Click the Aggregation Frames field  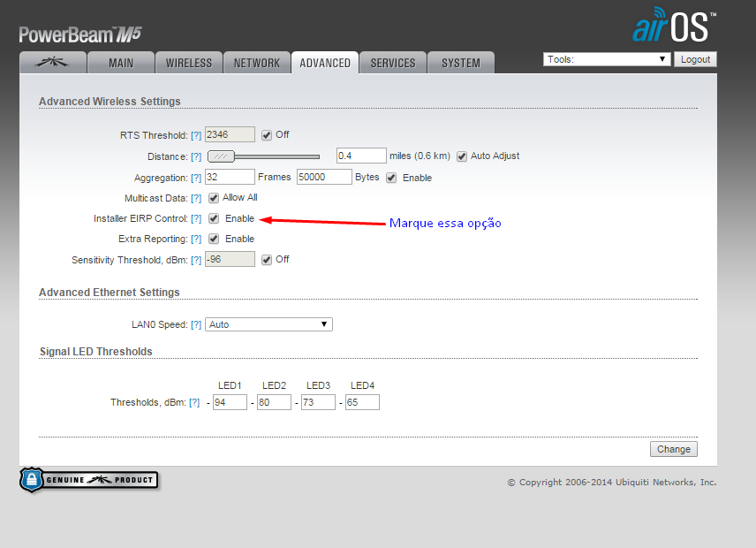tap(230, 177)
